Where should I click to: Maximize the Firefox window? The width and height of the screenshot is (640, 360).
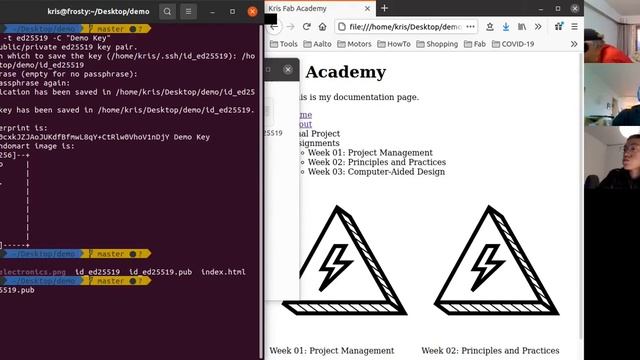[558, 9]
